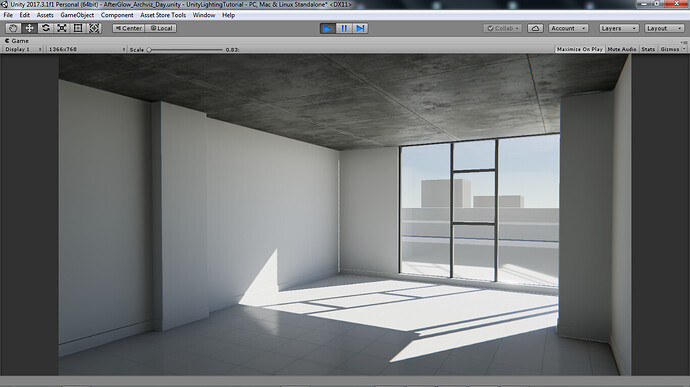The image size is (690, 387).
Task: Stop play mode with Play button
Action: (x=327, y=28)
